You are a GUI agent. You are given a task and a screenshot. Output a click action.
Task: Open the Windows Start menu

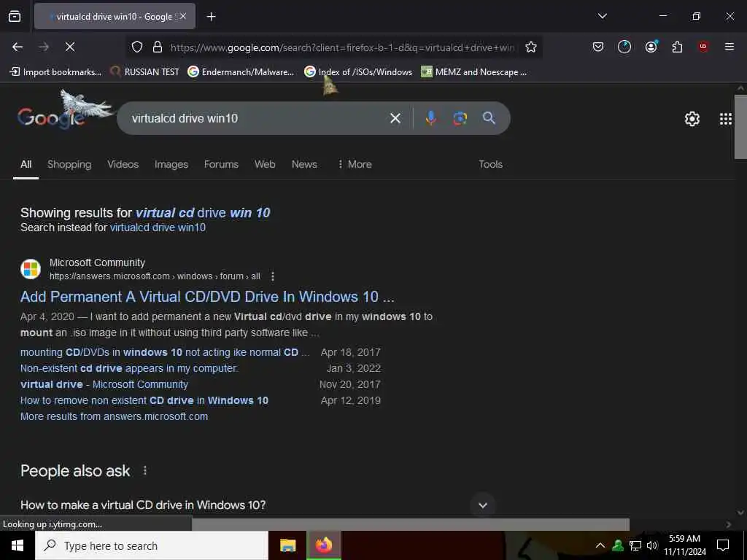click(18, 545)
